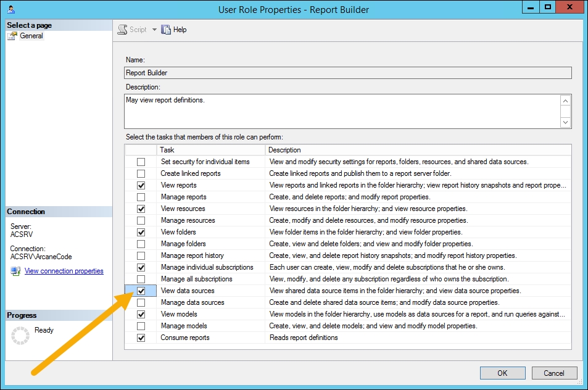This screenshot has width=588, height=390.
Task: Click the Description column header
Action: (418, 150)
